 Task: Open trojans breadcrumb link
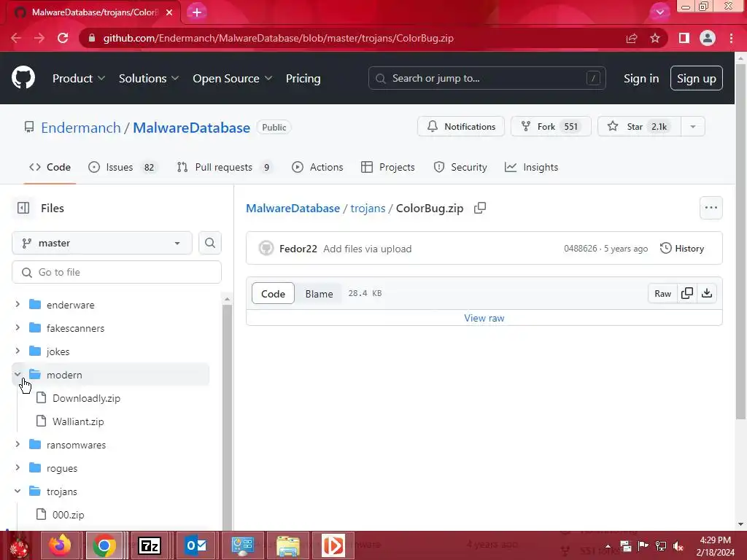tap(368, 208)
